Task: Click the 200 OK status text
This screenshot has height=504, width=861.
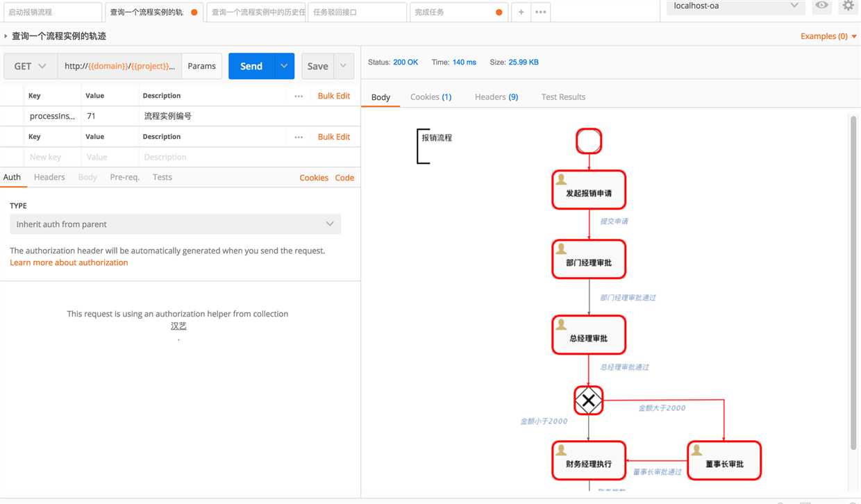Action: [x=406, y=62]
